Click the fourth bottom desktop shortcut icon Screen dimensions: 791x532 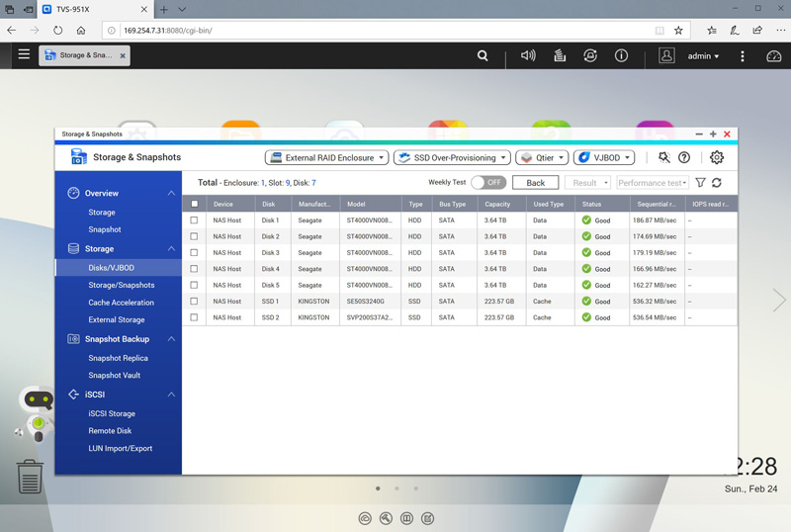(x=428, y=518)
